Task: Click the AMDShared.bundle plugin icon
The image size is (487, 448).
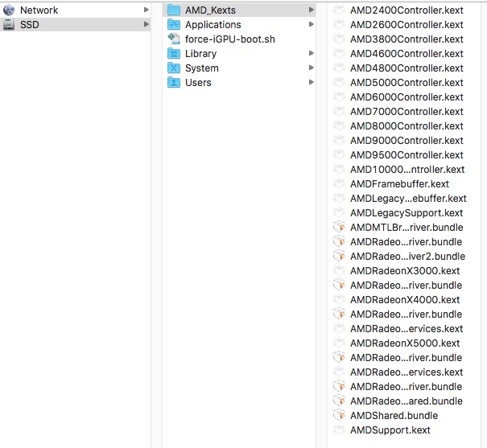Action: tap(339, 415)
